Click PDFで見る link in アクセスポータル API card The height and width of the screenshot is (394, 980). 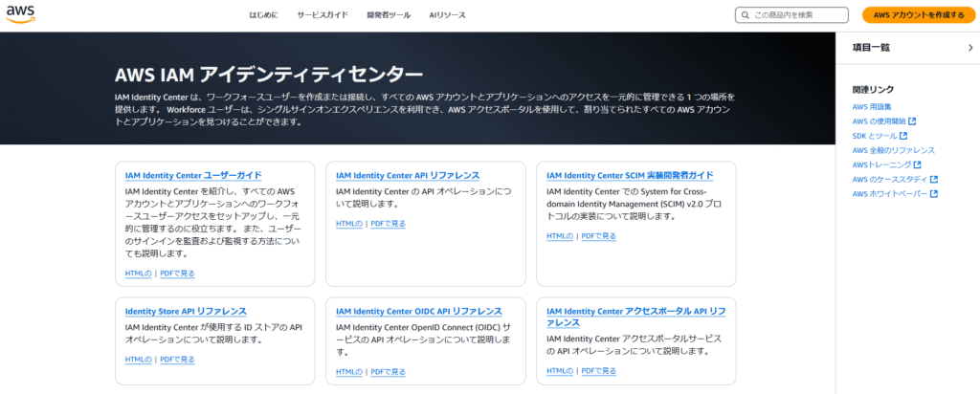[x=599, y=371]
